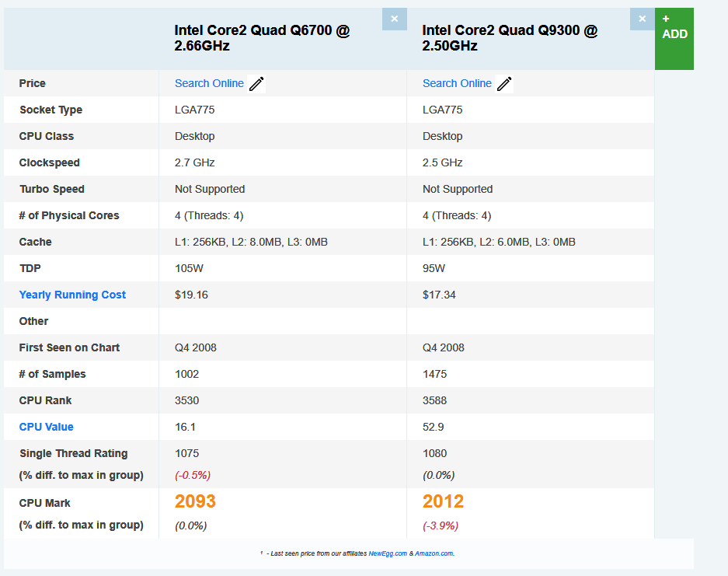Click the pencil edit icon for Q9300 price

(x=504, y=84)
